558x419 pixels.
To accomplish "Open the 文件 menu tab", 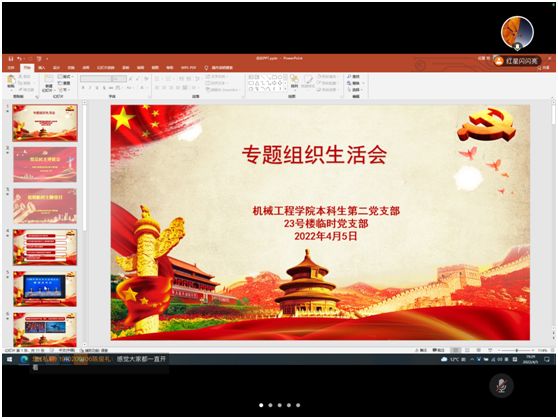I will [11, 68].
